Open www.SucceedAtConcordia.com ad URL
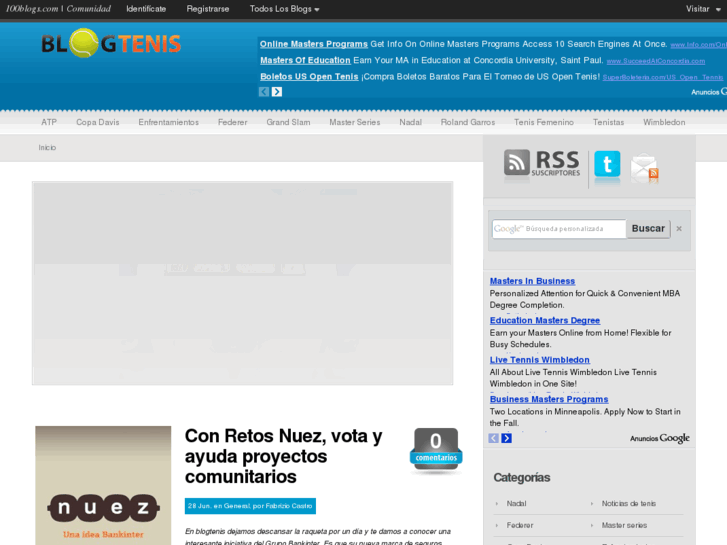Screen dimensions: 727x545 coord(656,61)
